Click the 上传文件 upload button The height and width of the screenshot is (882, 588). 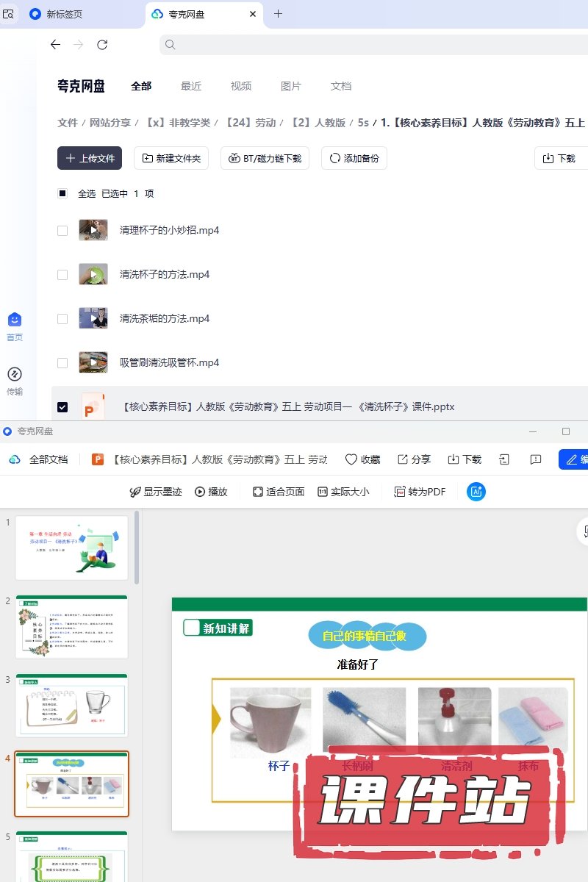[x=90, y=158]
